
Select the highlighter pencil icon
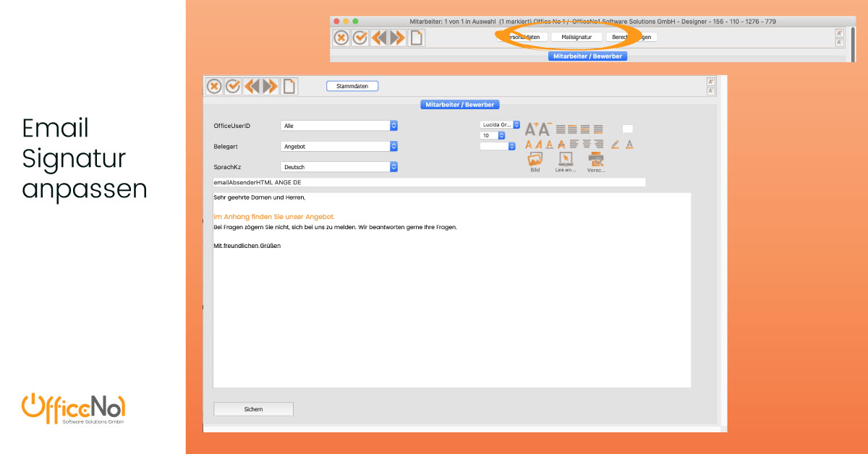coord(615,145)
